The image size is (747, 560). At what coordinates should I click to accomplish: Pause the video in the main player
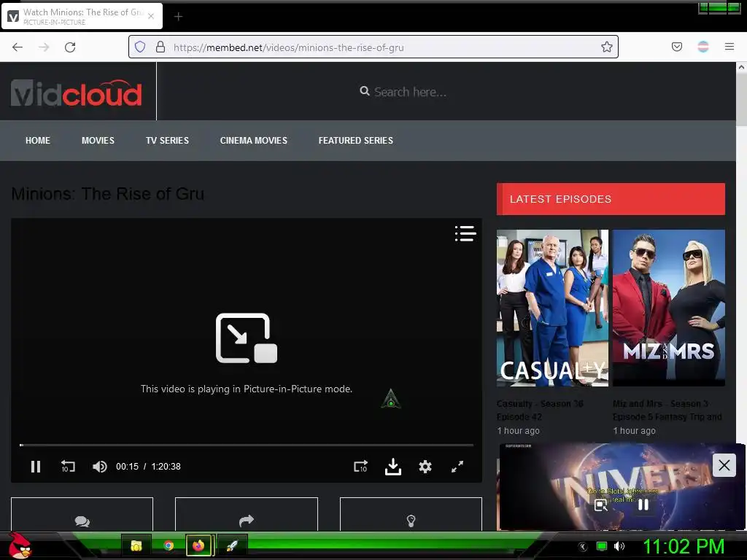pos(36,467)
